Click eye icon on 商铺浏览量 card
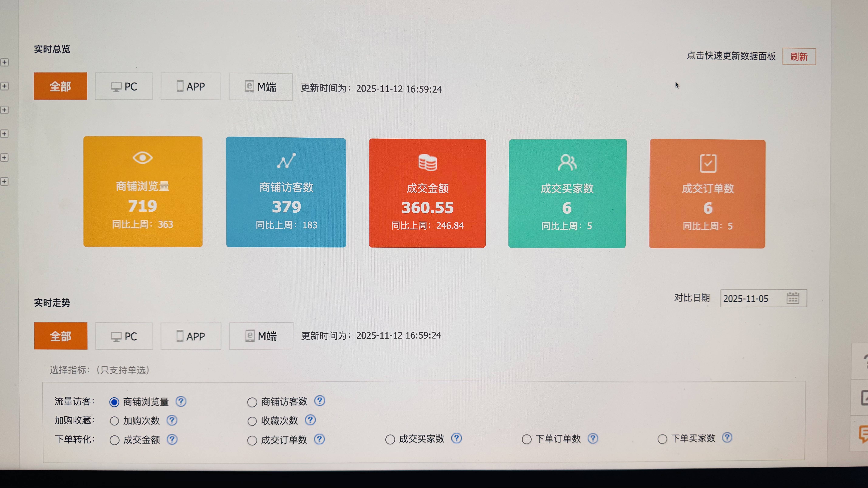868x488 pixels. (143, 158)
